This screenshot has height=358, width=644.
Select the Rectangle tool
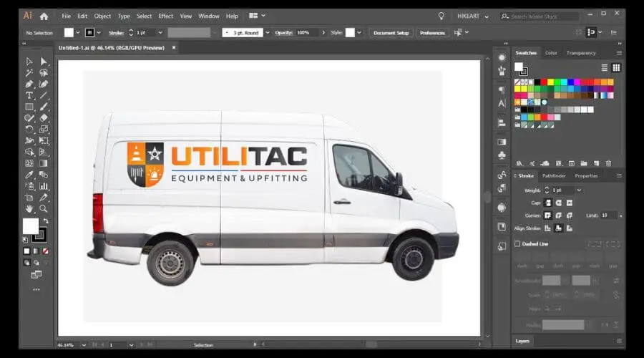29,107
